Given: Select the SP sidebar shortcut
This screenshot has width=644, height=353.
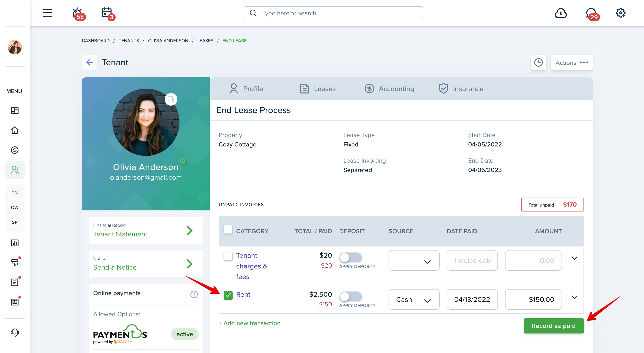Looking at the screenshot, I should 15,222.
